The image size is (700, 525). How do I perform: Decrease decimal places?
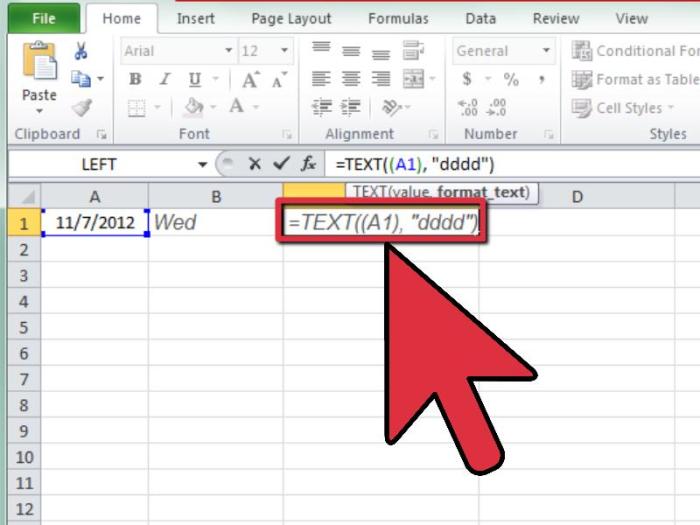pos(496,108)
